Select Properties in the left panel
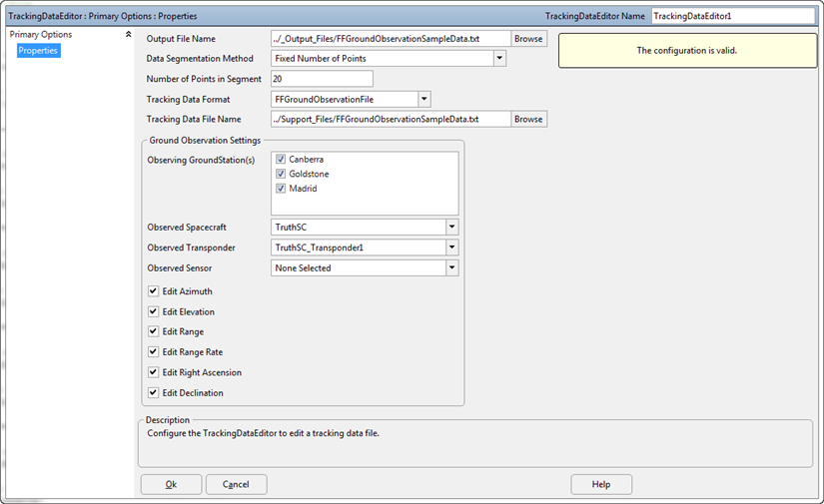The width and height of the screenshot is (824, 504). (38, 50)
